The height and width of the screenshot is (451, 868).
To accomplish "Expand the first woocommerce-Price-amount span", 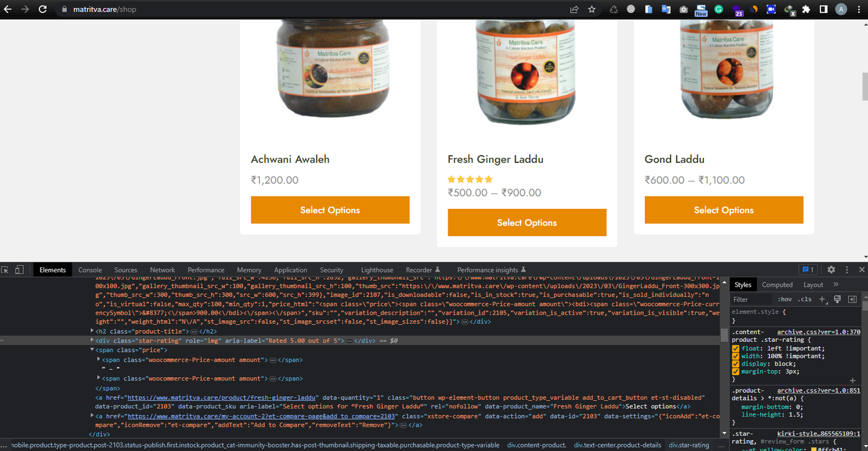I will point(99,359).
